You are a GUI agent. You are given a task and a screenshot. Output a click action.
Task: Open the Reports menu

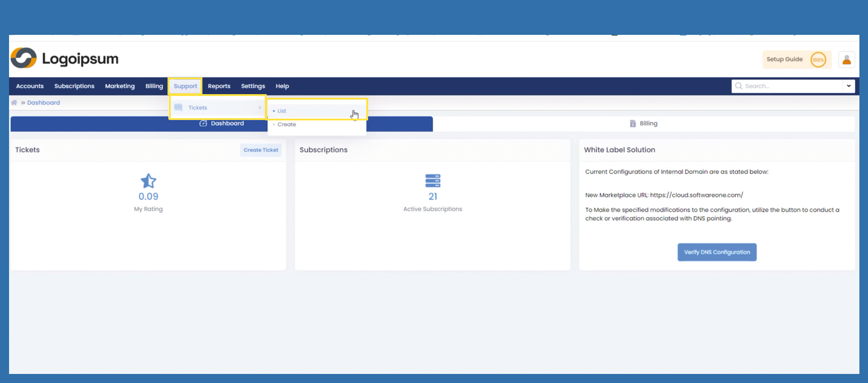click(x=219, y=86)
